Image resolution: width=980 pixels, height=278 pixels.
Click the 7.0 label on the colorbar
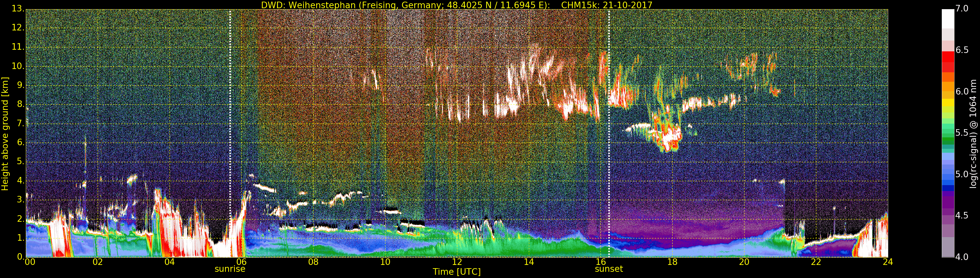962,9
